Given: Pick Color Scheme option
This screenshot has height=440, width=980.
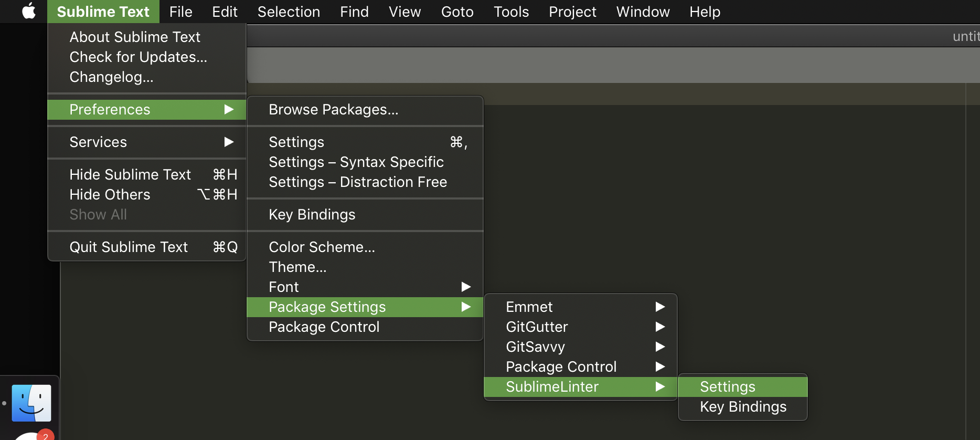Looking at the screenshot, I should [x=322, y=247].
